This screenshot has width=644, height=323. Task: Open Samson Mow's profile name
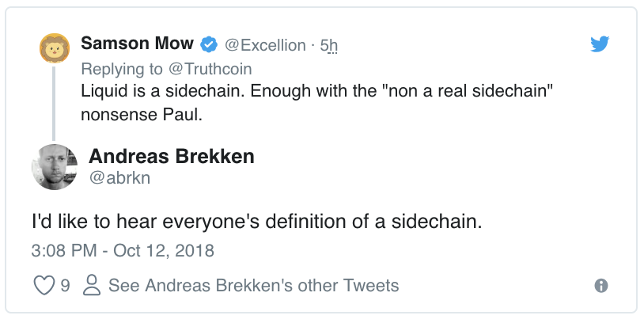click(138, 44)
